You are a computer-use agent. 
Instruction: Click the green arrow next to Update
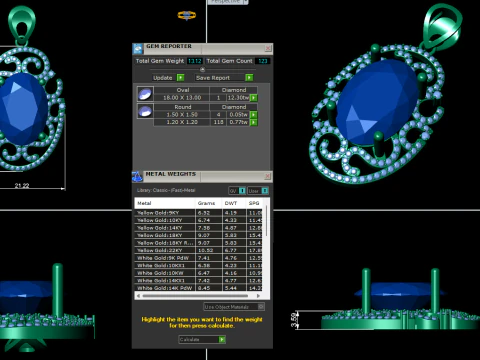(x=180, y=78)
